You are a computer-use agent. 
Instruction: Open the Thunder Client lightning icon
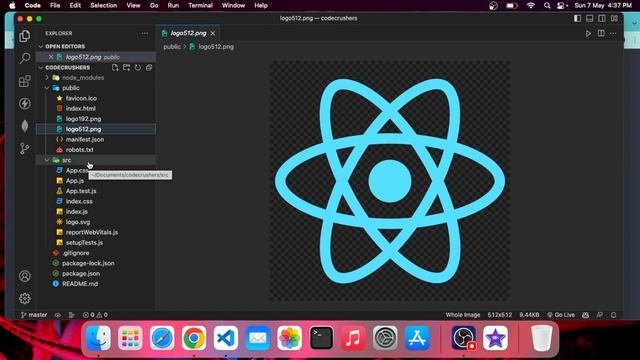coord(24,103)
